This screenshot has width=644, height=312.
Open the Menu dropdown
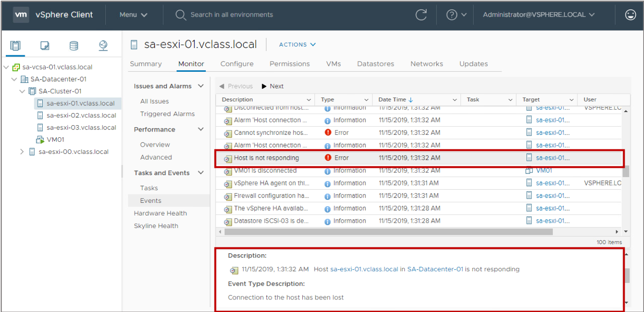click(x=133, y=15)
